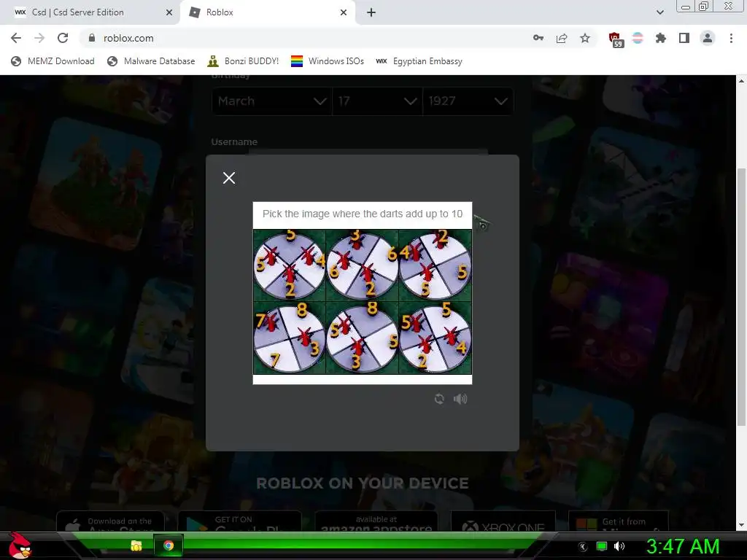Image resolution: width=747 pixels, height=560 pixels.
Task: Open Bonzi BUDDY! bookmark
Action: [243, 61]
